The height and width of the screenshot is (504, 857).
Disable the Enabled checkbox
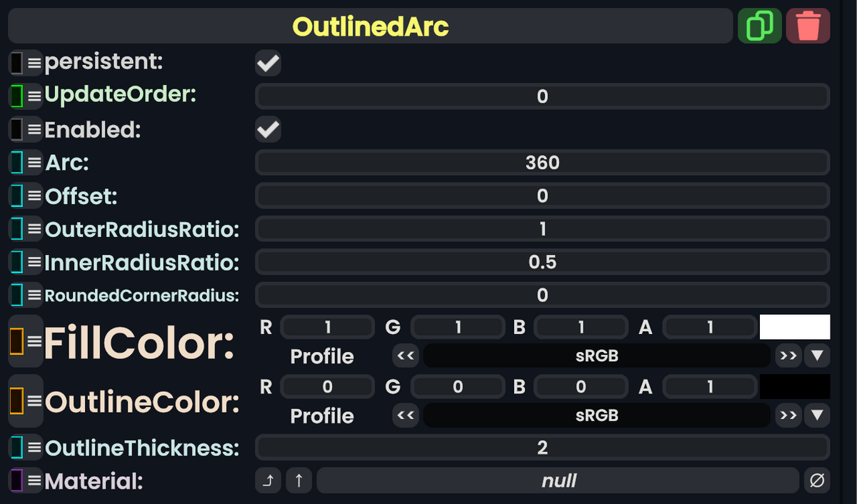pos(268,129)
